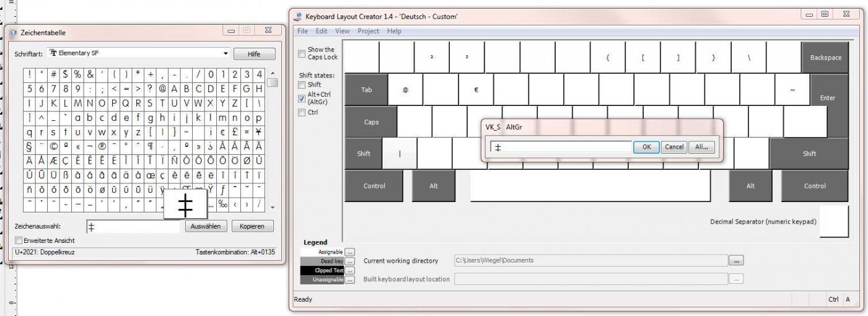Click the space bar key on the layout

(x=590, y=185)
